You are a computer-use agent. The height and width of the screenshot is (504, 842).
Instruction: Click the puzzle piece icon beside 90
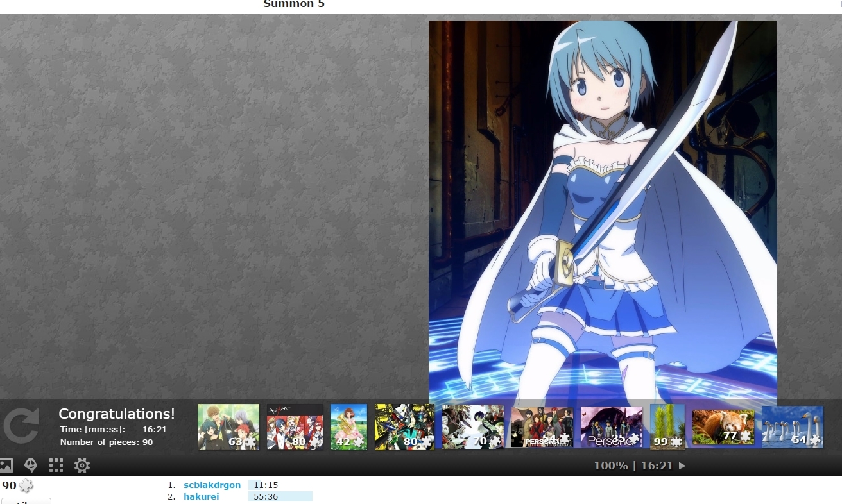26,485
